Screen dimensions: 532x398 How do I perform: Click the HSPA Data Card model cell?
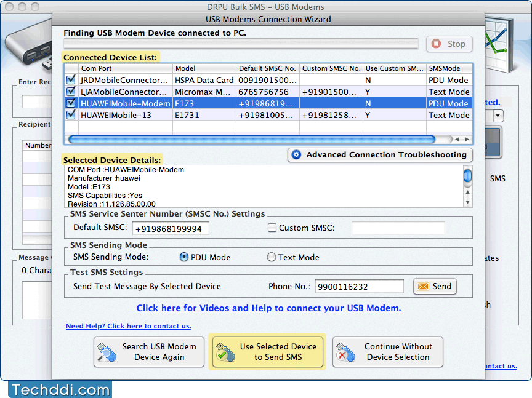point(204,80)
